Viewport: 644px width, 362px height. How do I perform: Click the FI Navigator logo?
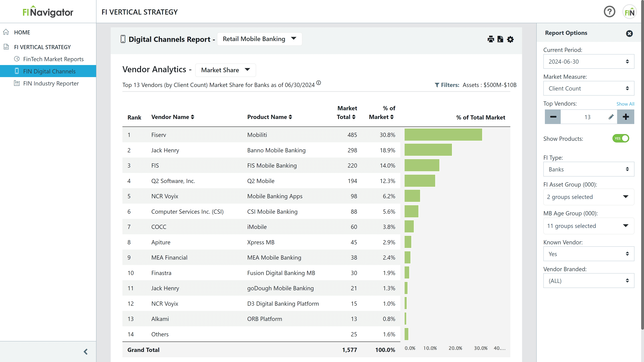coord(48,12)
